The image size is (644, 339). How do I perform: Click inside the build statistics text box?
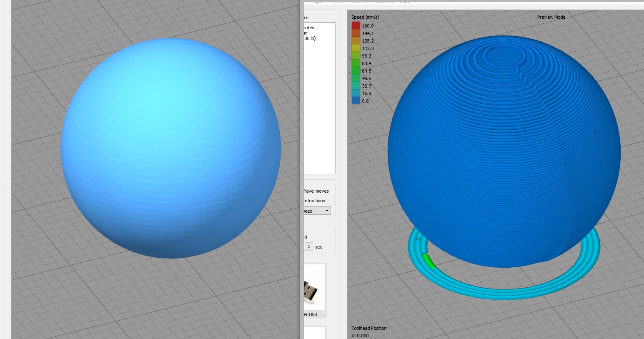[320, 98]
